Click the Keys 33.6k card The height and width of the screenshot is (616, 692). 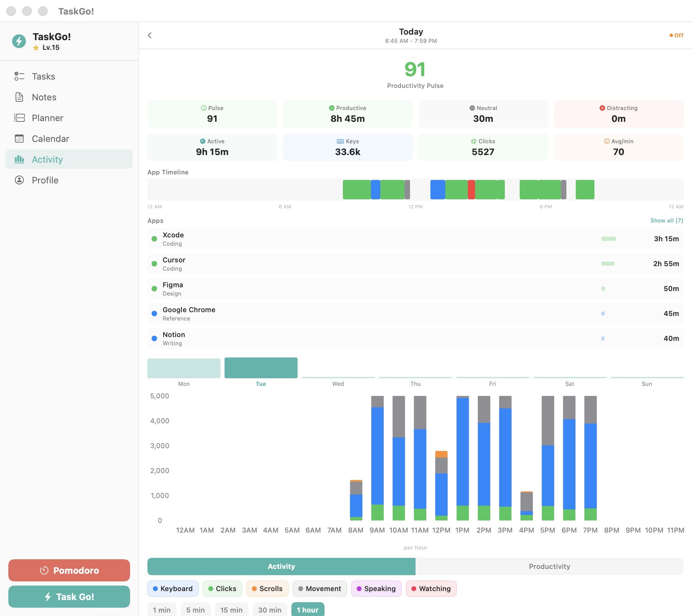[x=348, y=147]
